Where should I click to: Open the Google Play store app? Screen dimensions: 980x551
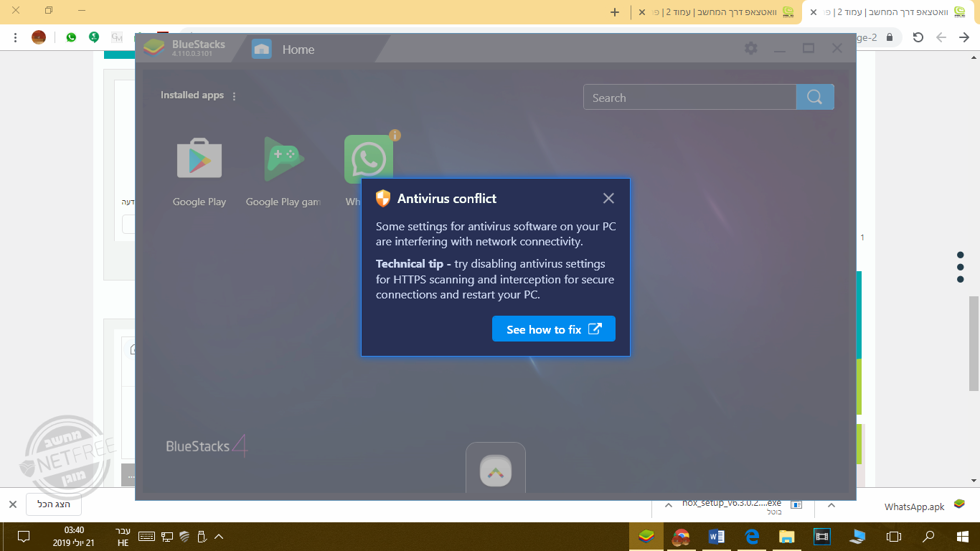tap(199, 172)
